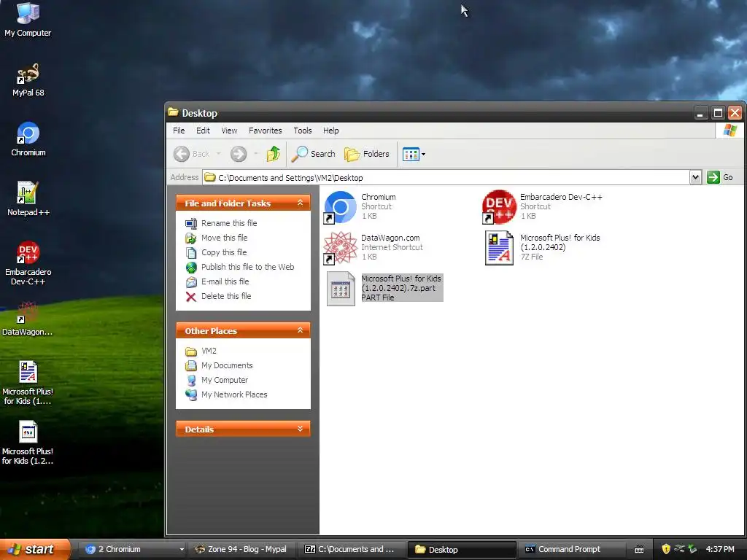Image resolution: width=747 pixels, height=560 pixels.
Task: Open the Tools menu
Action: click(303, 131)
